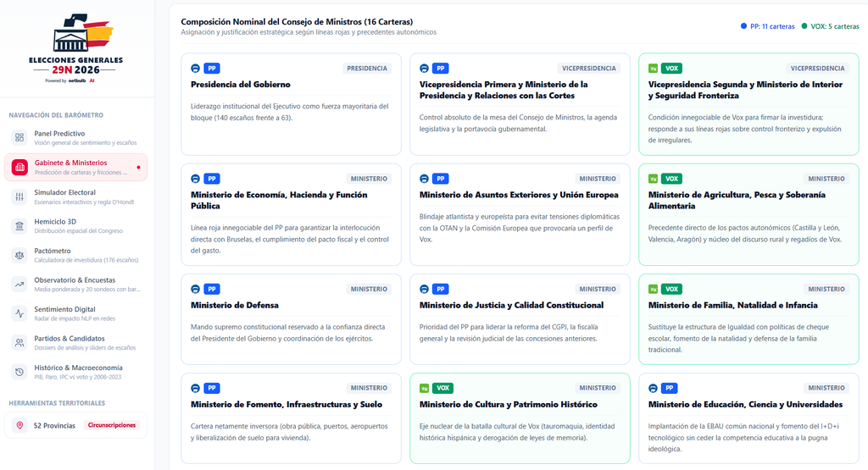Click the Elecciones Generales 29N logo
This screenshot has width=868, height=470.
pos(75,48)
